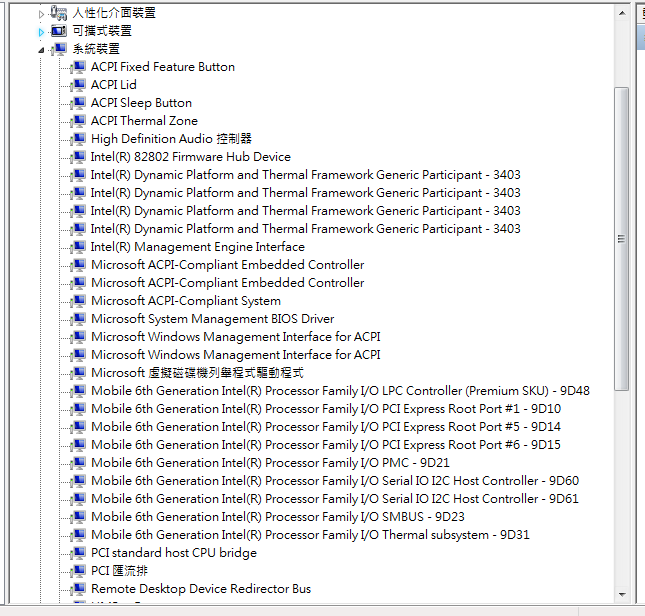Select Processor Family I/O PMC - 9D21
The image size is (645, 616).
(270, 463)
